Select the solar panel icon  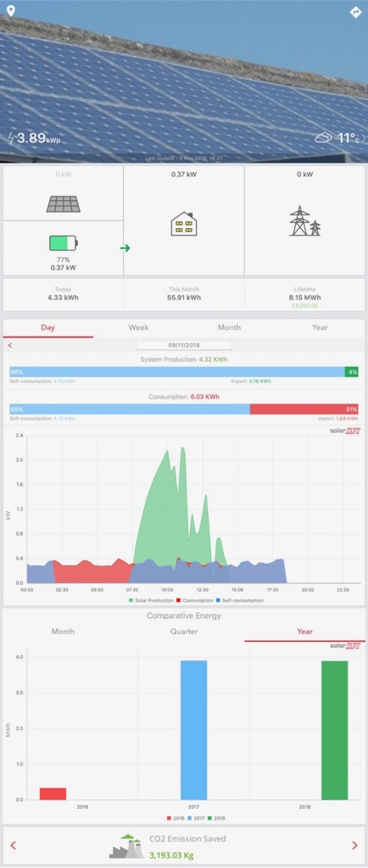coord(63,203)
